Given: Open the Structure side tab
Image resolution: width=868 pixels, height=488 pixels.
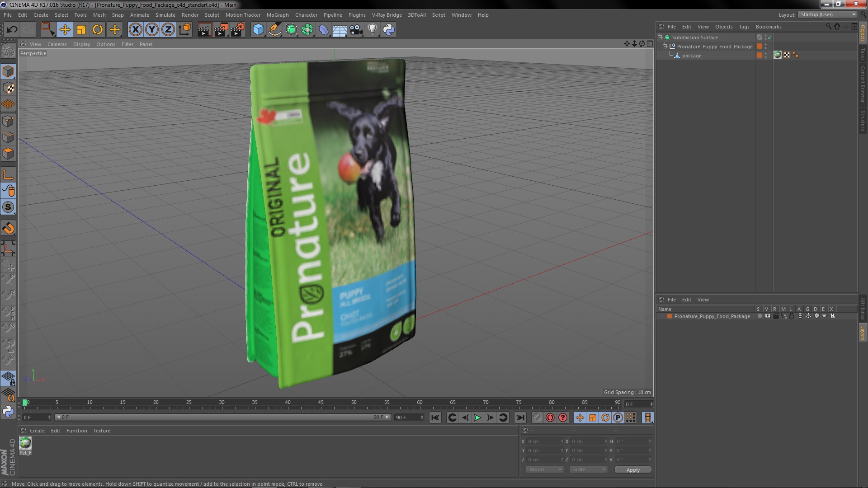Looking at the screenshot, I should pos(863,121).
